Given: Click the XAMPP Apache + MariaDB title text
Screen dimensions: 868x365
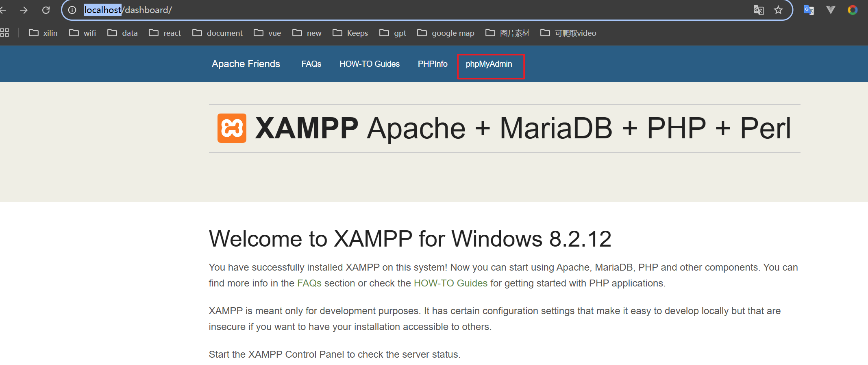Looking at the screenshot, I should point(523,128).
